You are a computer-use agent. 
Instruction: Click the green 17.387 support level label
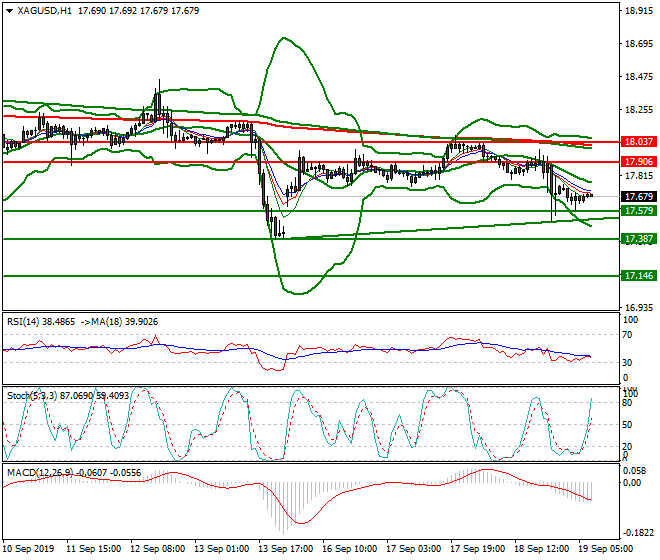coord(639,239)
